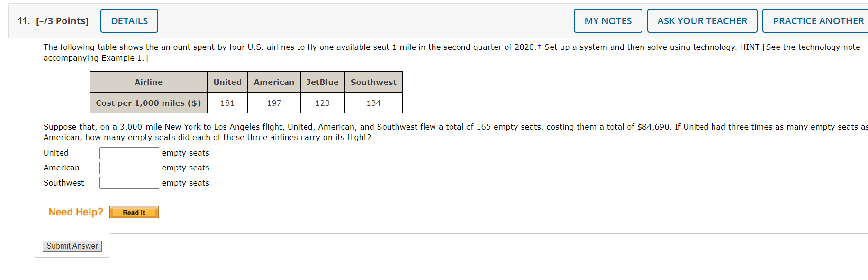Click ASK YOUR TEACHER
This screenshot has width=868, height=280.
point(702,20)
